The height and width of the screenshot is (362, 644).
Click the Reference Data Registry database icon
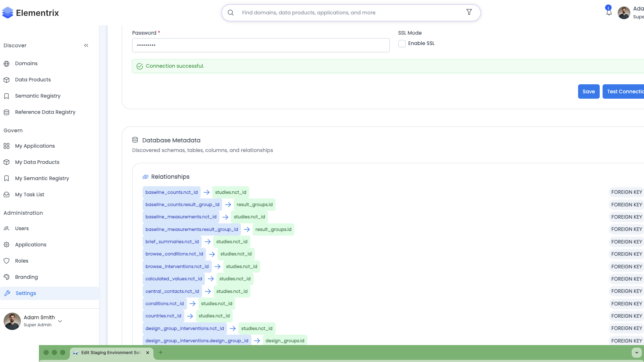(6, 112)
